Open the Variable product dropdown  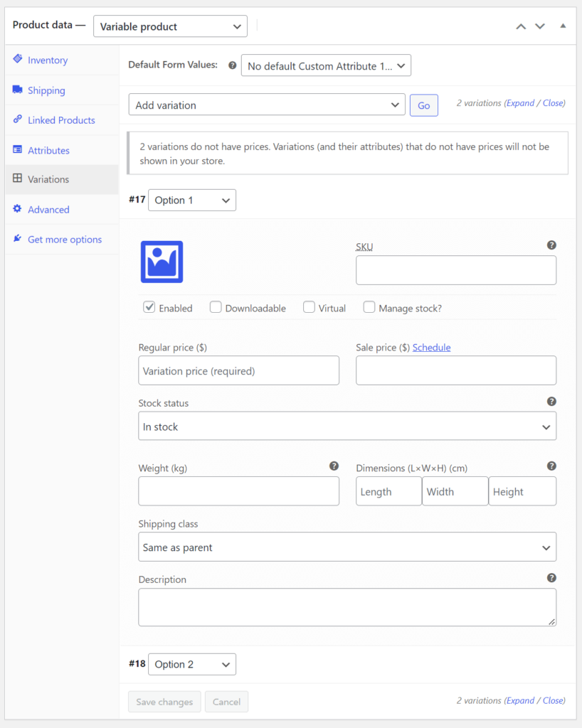tap(170, 26)
